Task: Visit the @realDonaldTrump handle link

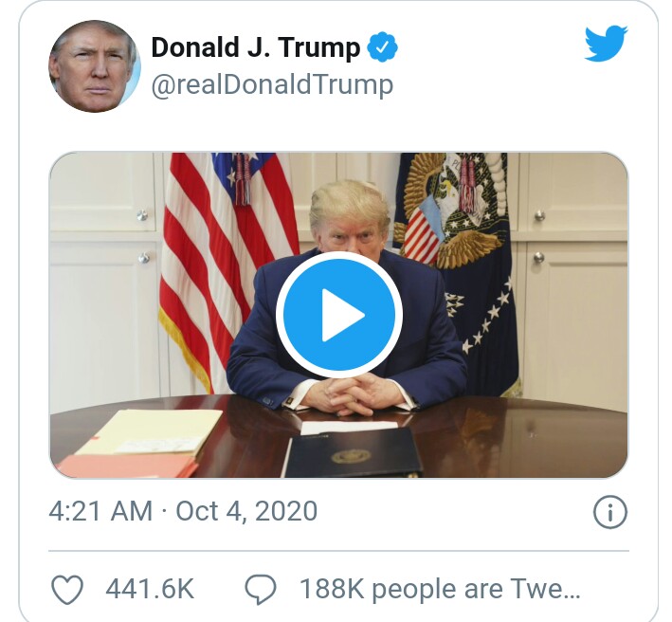Action: coord(272,85)
